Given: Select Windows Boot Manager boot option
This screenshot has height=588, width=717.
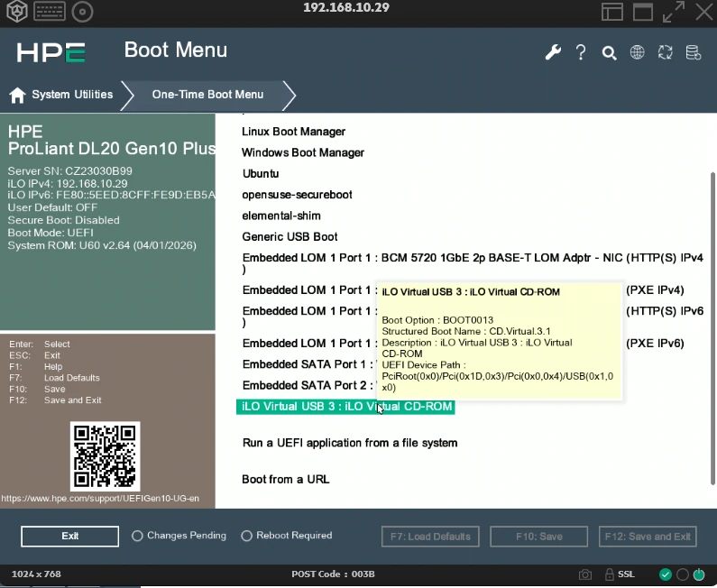Looking at the screenshot, I should coord(303,152).
